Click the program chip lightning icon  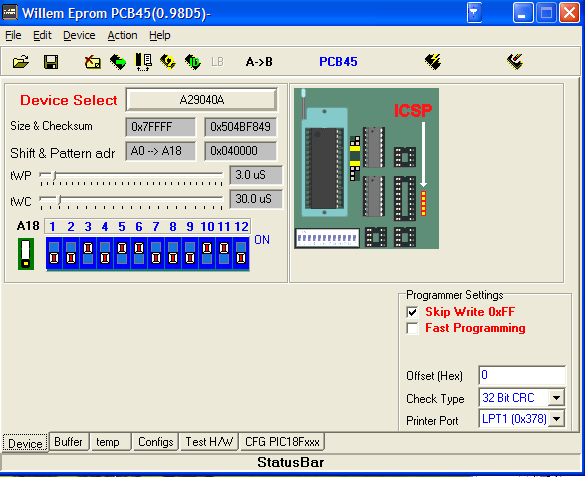433,62
